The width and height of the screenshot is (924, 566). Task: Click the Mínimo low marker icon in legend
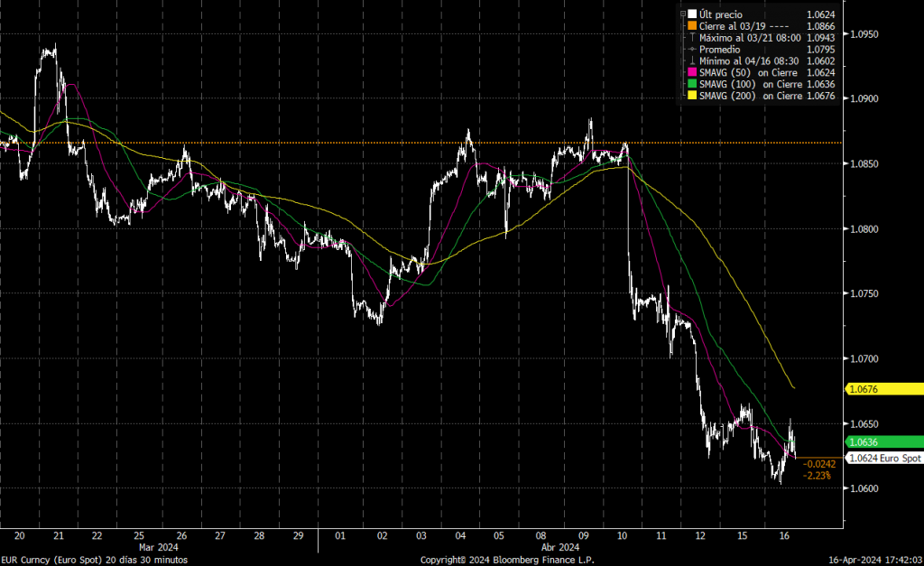point(691,60)
